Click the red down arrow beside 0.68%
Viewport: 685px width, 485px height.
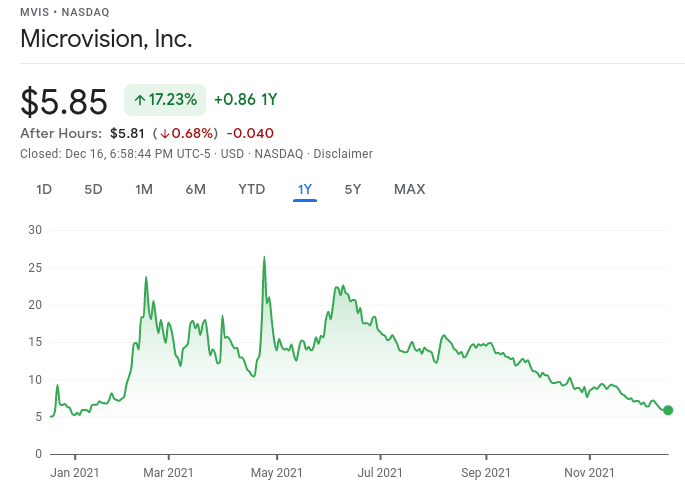coord(165,133)
